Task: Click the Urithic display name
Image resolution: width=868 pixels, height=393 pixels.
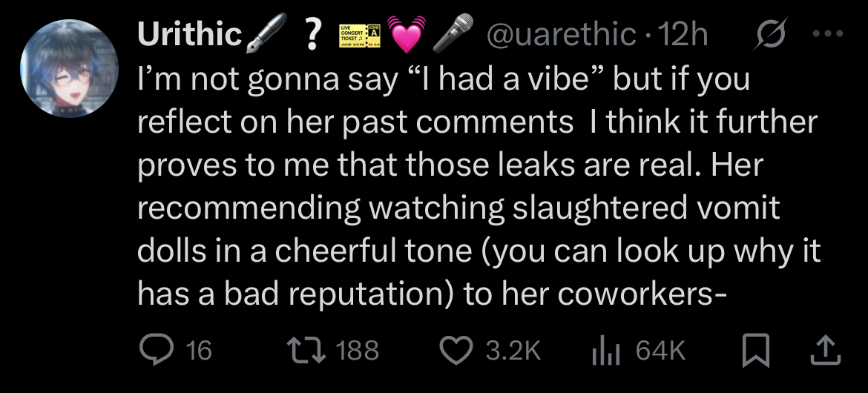Action: (190, 34)
